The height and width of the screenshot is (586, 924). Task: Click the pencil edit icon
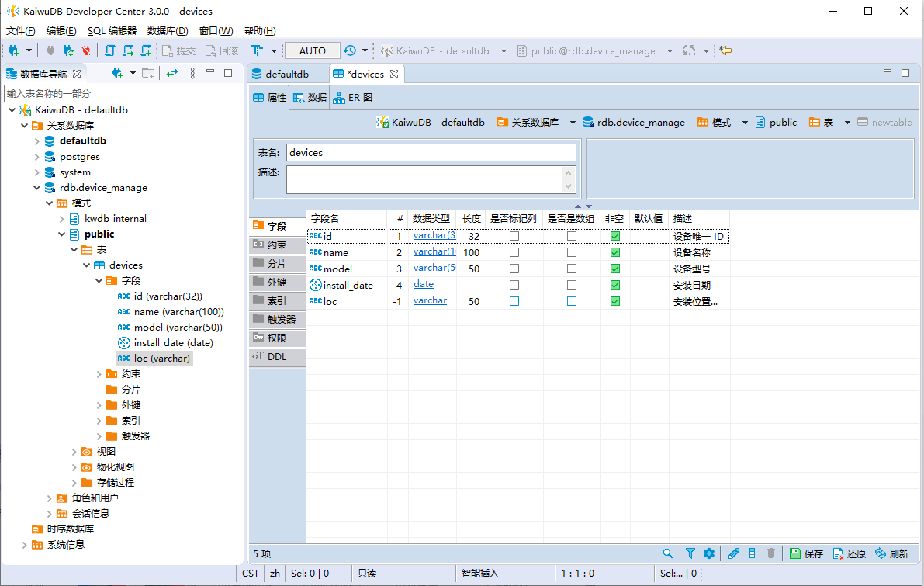click(734, 553)
